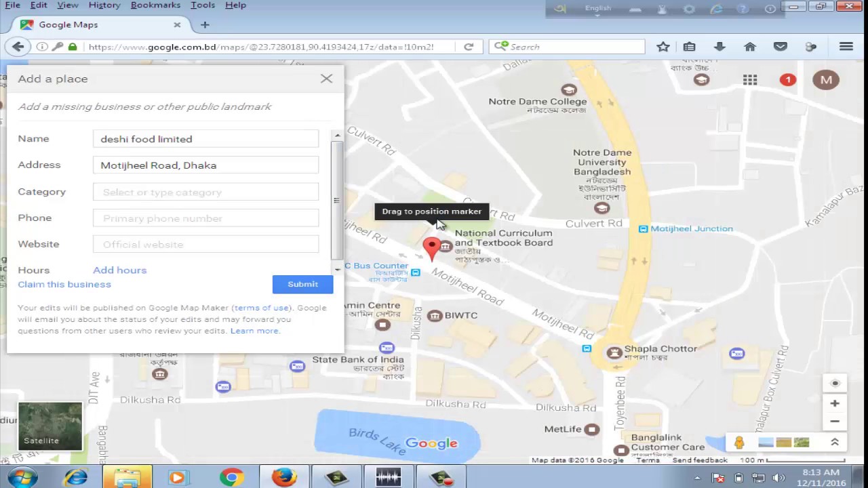Zoom in the map
The width and height of the screenshot is (868, 488).
coord(835,403)
